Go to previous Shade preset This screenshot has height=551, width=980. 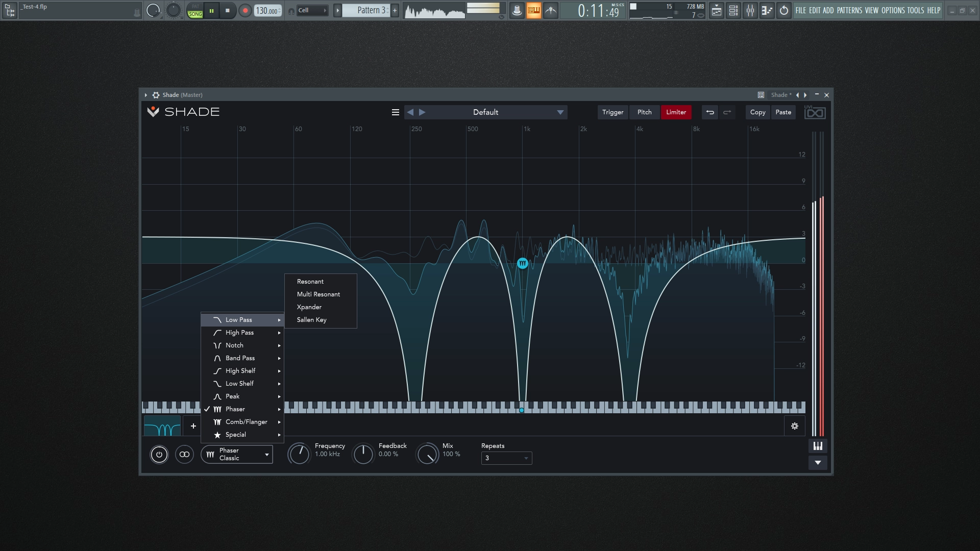point(410,112)
